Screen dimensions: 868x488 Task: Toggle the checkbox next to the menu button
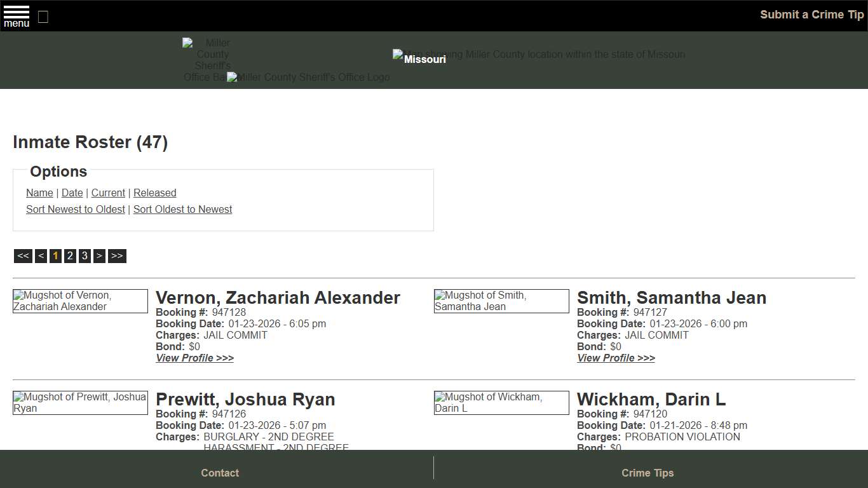click(43, 17)
